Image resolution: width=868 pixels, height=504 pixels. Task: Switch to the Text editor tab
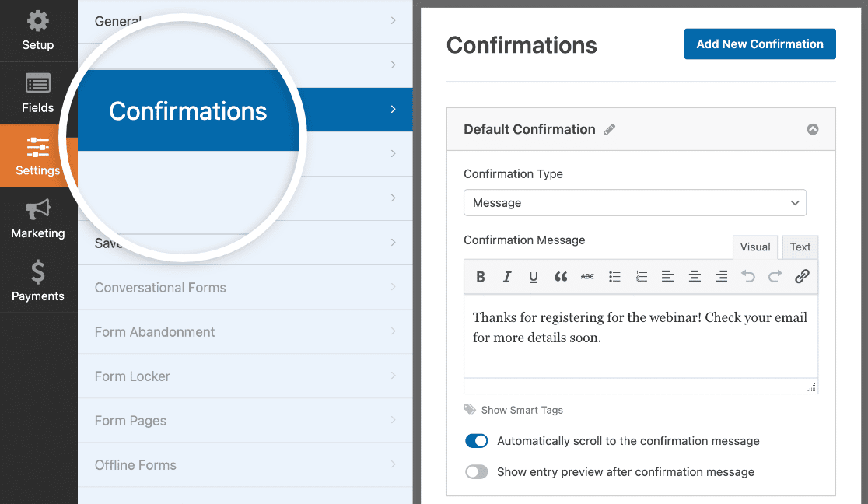[800, 247]
